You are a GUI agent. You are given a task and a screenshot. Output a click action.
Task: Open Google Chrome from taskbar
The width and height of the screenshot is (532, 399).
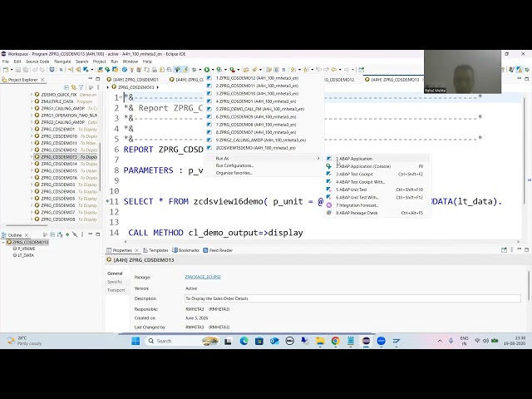pos(335,341)
